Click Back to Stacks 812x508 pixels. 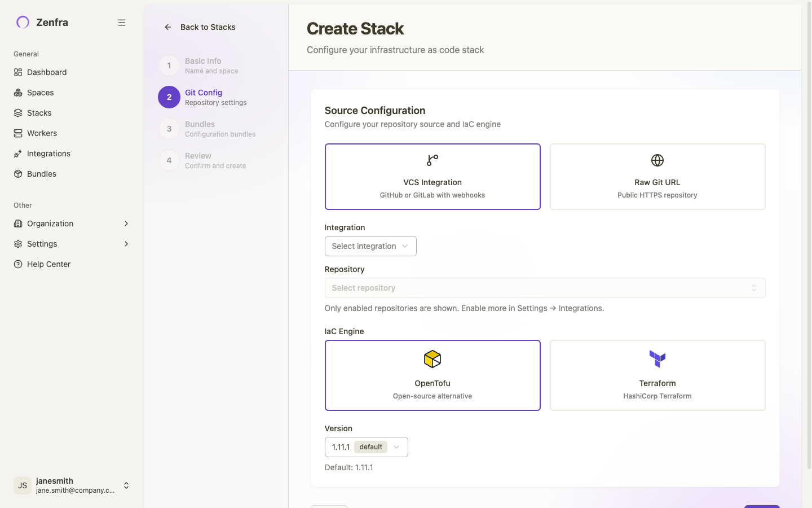(x=198, y=27)
